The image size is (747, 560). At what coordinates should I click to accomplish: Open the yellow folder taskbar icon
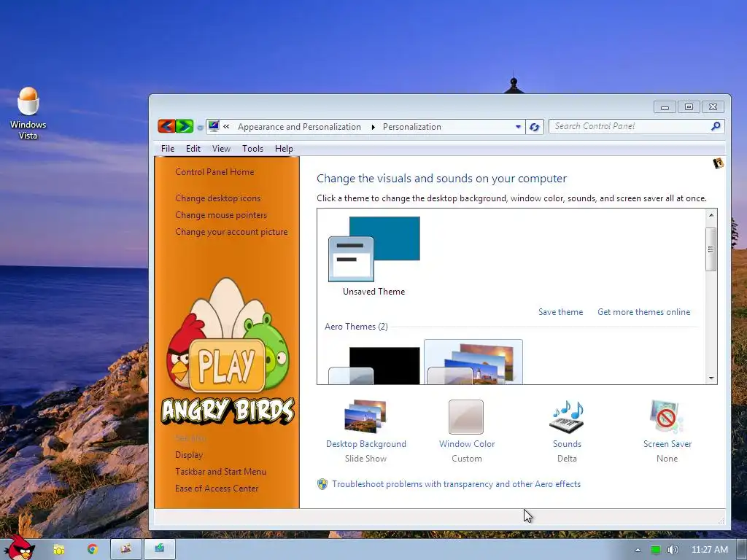pos(58,550)
